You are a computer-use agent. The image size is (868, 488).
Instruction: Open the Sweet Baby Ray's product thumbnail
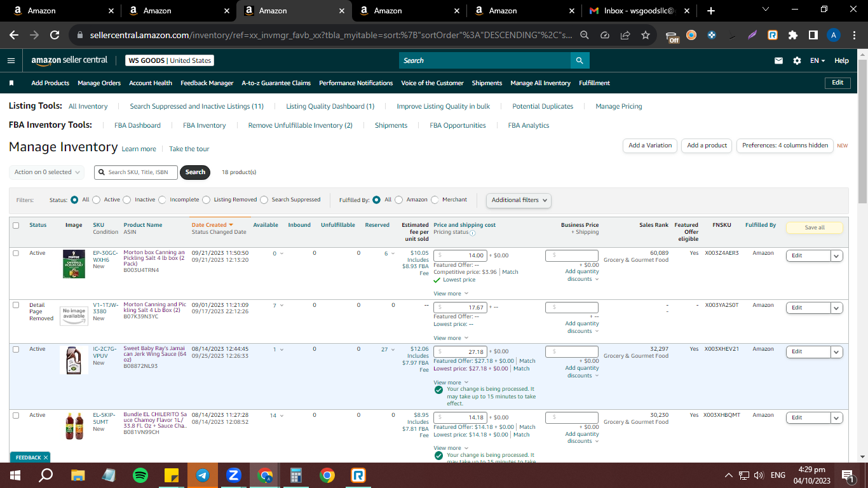(x=74, y=360)
